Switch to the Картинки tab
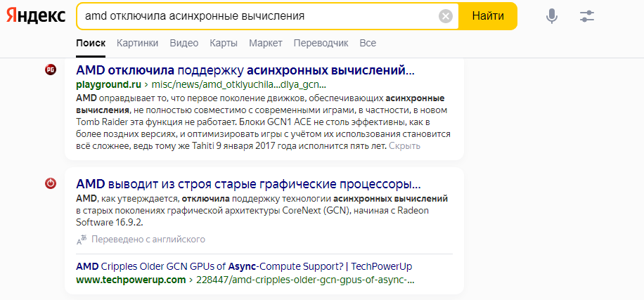 click(x=137, y=44)
